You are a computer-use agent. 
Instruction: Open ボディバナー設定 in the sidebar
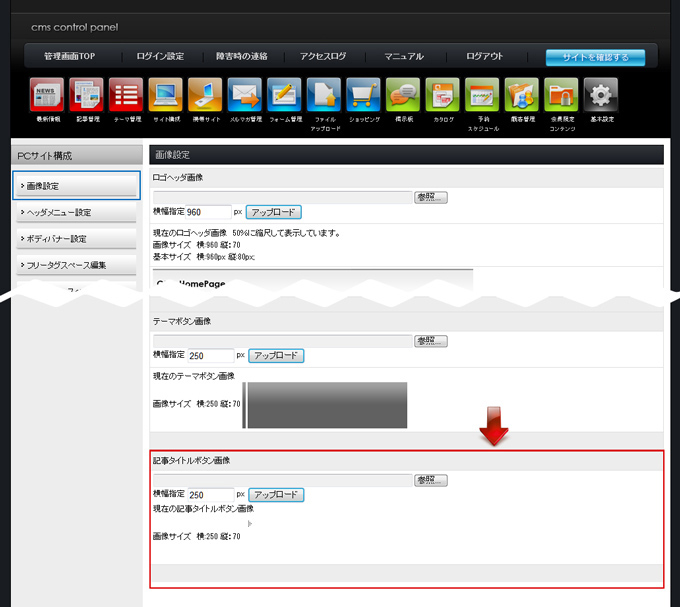76,239
